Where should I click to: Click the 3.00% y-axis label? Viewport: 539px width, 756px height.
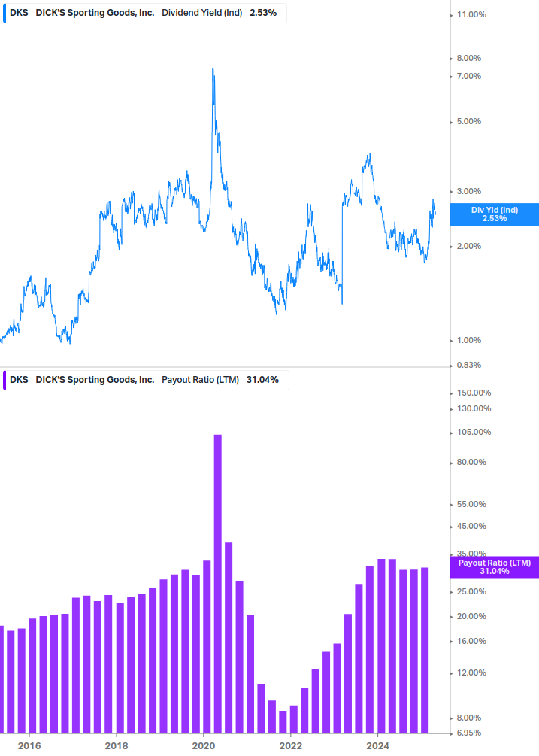pos(468,191)
